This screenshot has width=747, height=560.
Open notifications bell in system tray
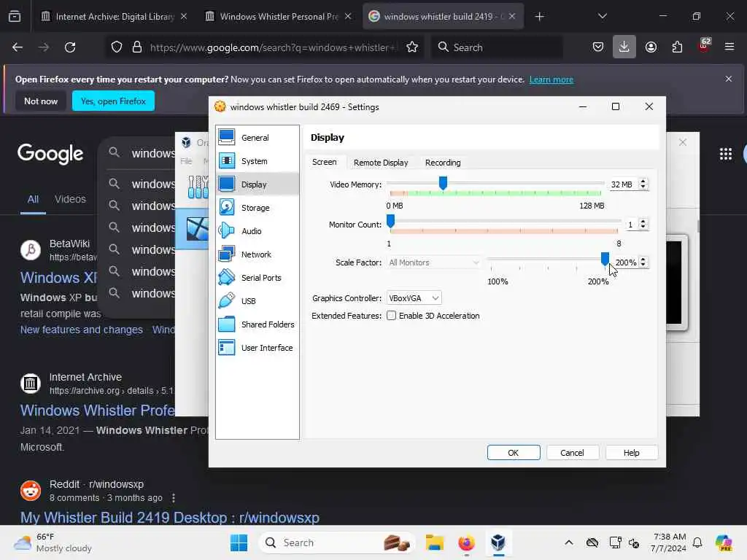[697, 542]
